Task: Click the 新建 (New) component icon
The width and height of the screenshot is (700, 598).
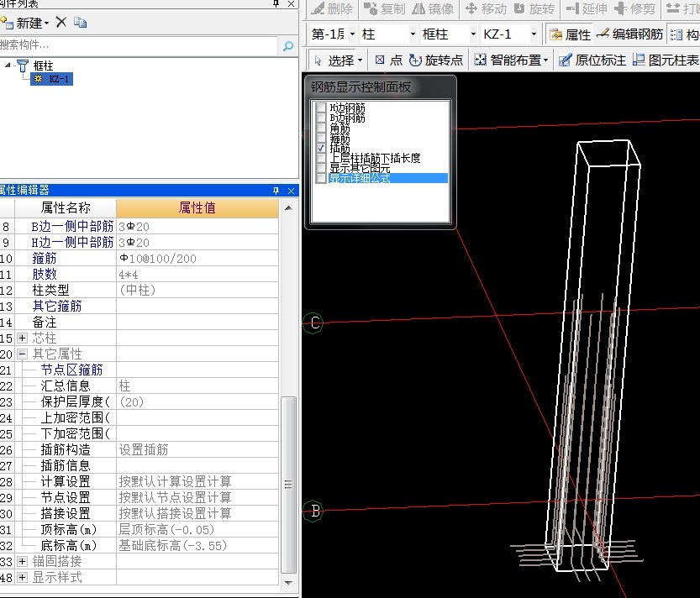Action: [x=7, y=23]
